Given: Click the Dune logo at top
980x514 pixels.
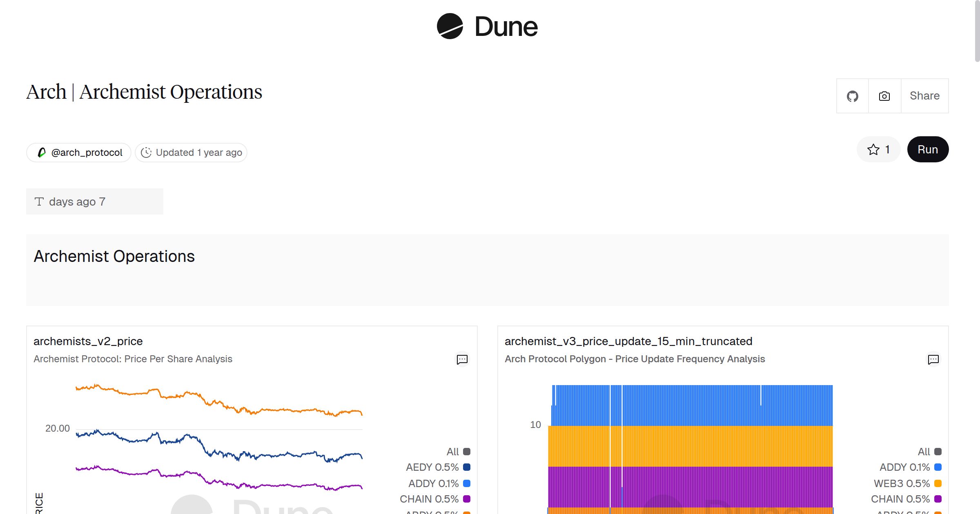Looking at the screenshot, I should pos(487,27).
